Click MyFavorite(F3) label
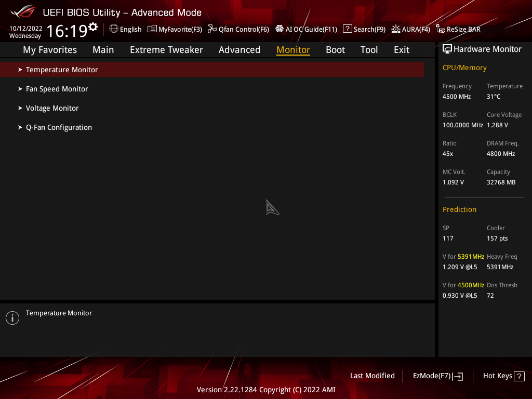The image size is (532, 399). click(x=180, y=30)
